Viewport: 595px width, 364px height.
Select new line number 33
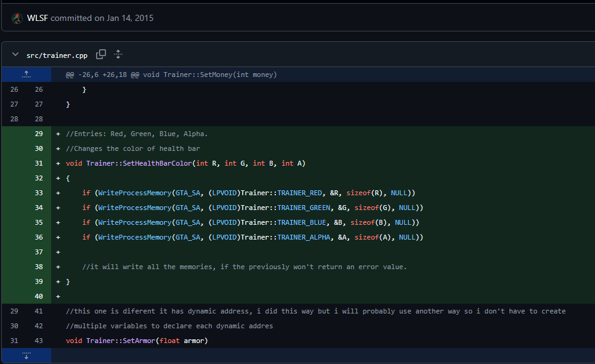click(x=39, y=193)
